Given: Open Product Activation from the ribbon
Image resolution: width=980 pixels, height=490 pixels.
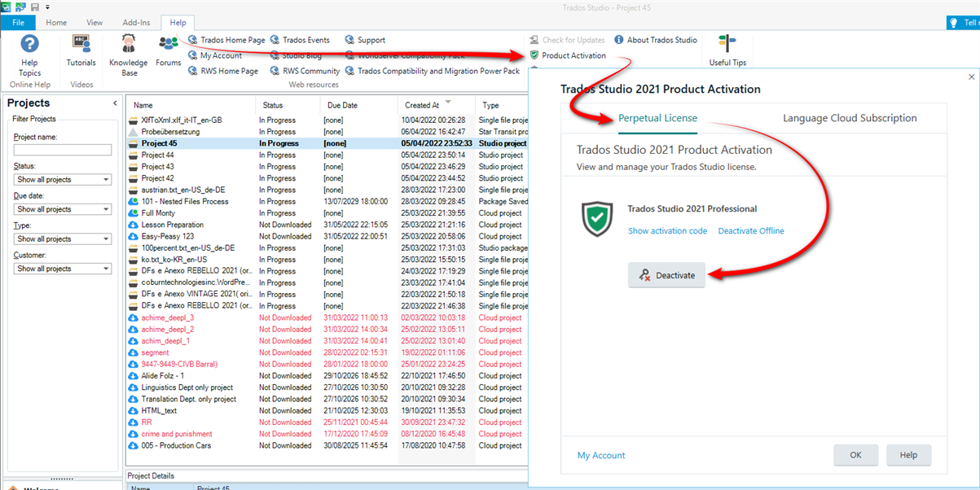Looking at the screenshot, I should 567,55.
